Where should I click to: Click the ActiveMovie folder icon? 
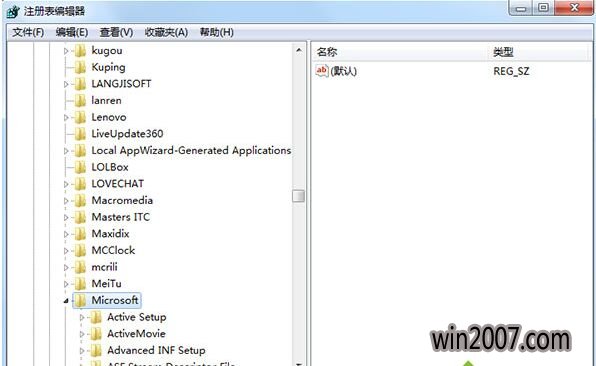(x=96, y=334)
